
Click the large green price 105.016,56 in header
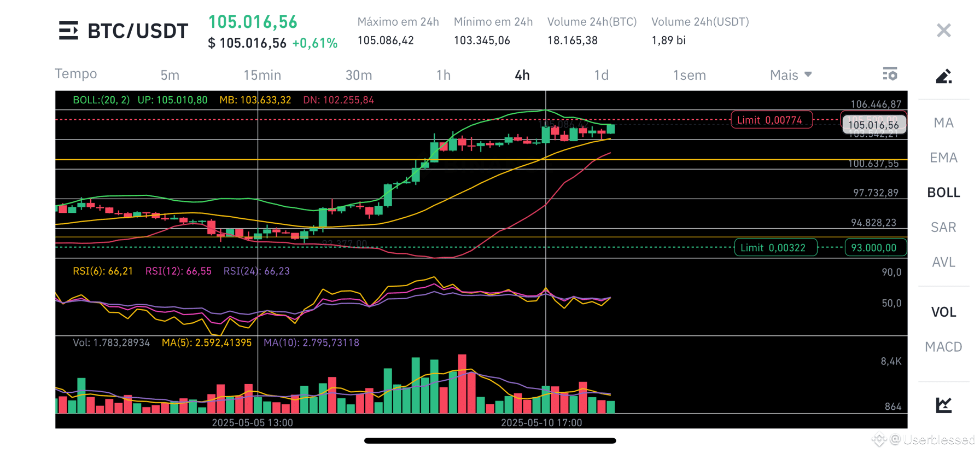point(253,22)
